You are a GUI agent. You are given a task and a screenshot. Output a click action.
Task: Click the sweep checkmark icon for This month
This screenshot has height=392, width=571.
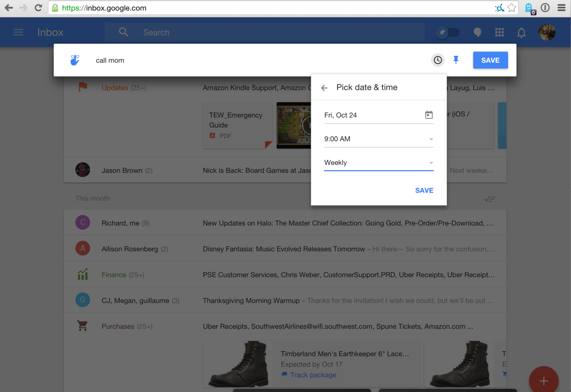(x=489, y=199)
